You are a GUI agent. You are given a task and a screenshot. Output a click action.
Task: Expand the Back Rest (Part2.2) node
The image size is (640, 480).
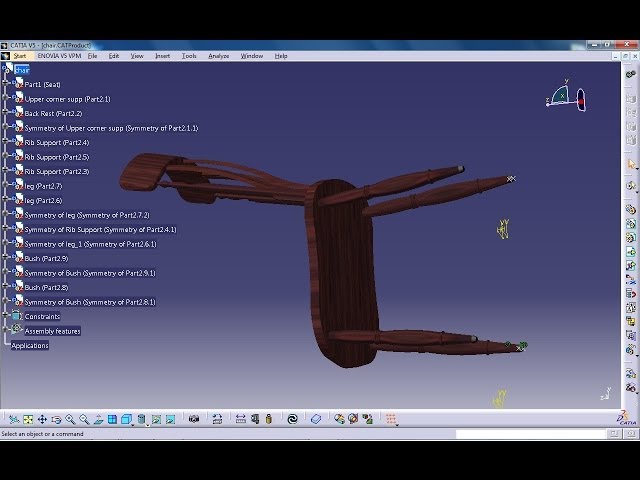5,112
